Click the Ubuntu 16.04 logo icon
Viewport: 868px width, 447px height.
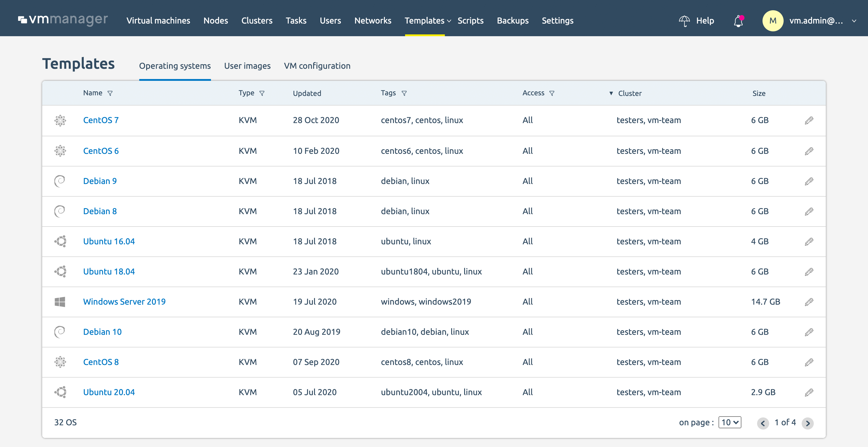coord(60,241)
